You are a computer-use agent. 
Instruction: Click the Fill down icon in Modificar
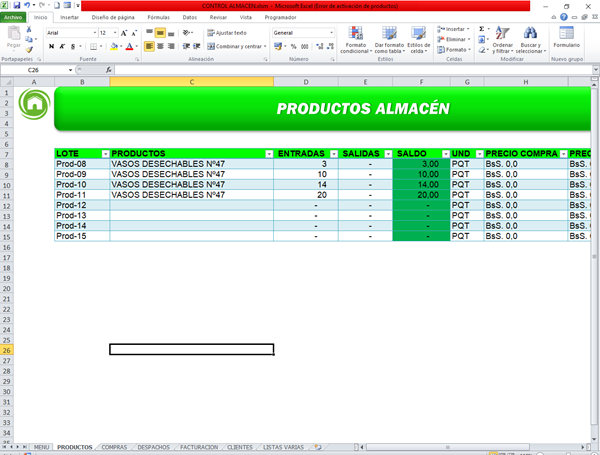click(482, 39)
